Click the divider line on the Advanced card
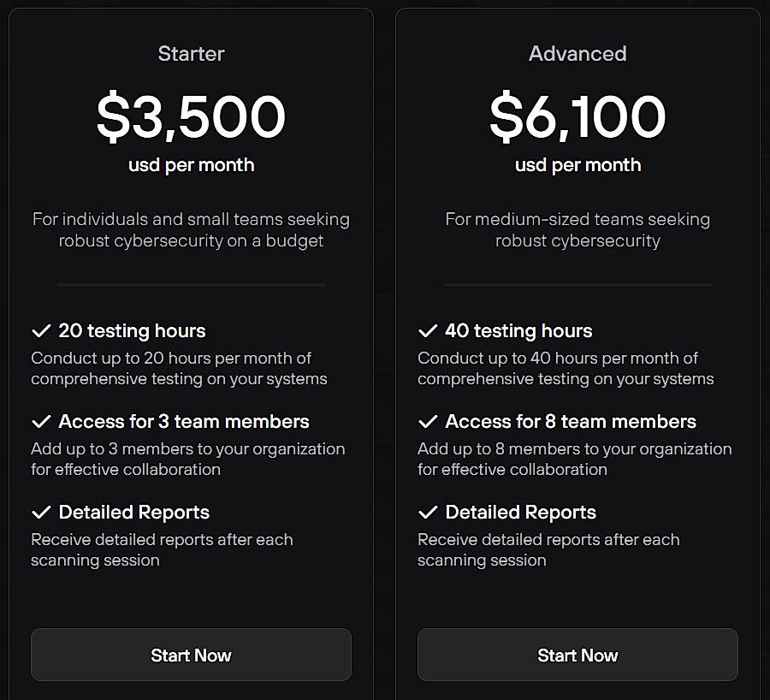Screen dimensions: 770x700 (x=577, y=284)
